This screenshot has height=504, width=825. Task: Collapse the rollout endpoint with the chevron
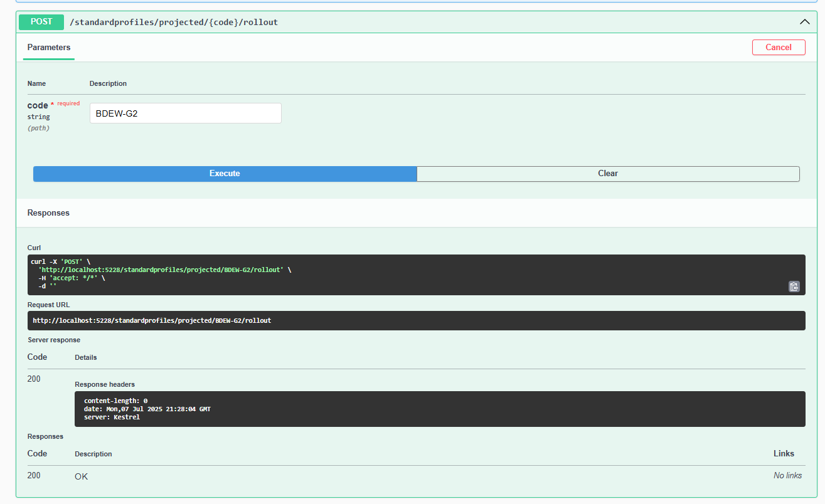point(804,22)
